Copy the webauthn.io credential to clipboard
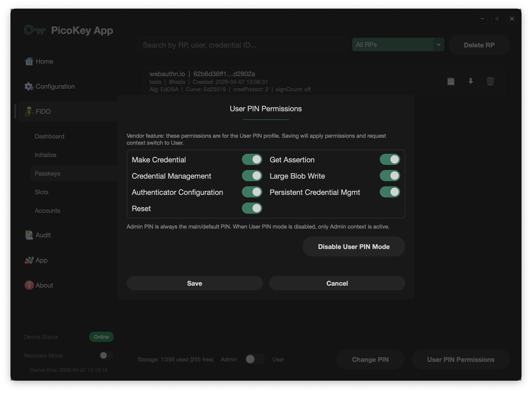Screen dimensions: 532x393 [x=451, y=81]
